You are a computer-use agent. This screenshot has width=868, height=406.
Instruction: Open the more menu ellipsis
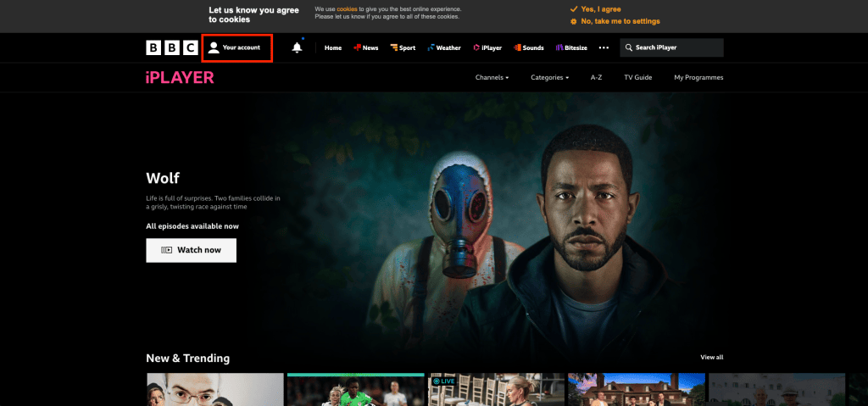tap(604, 47)
